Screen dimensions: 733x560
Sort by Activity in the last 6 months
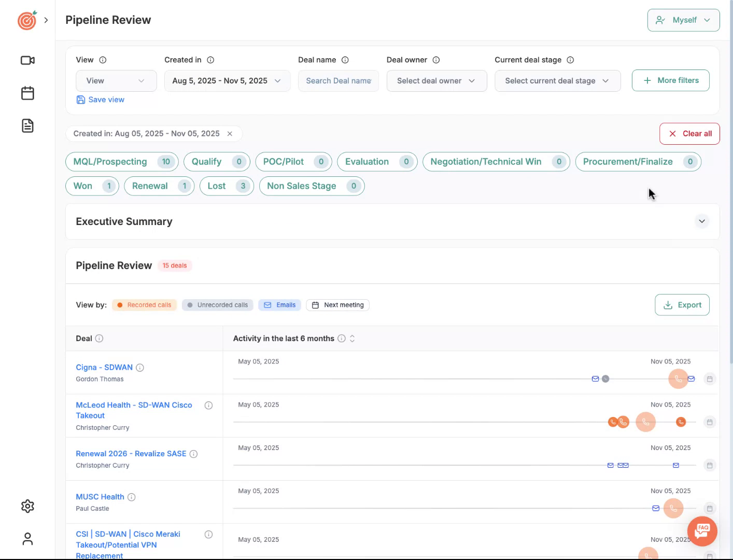[x=353, y=339]
